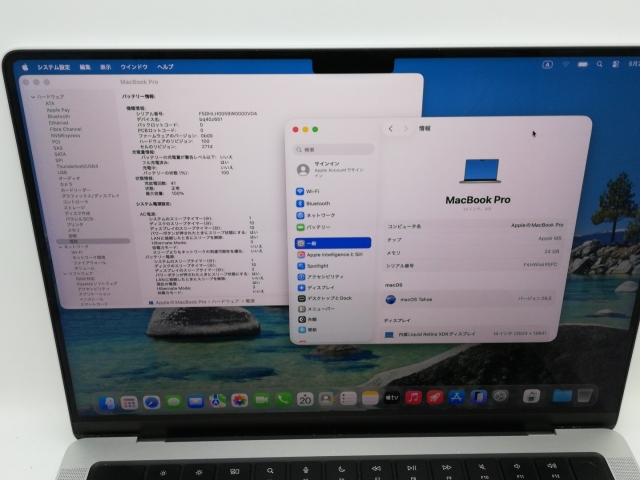
Task: Select ファイアウォール under ネットワーク tree
Action: tap(89, 263)
